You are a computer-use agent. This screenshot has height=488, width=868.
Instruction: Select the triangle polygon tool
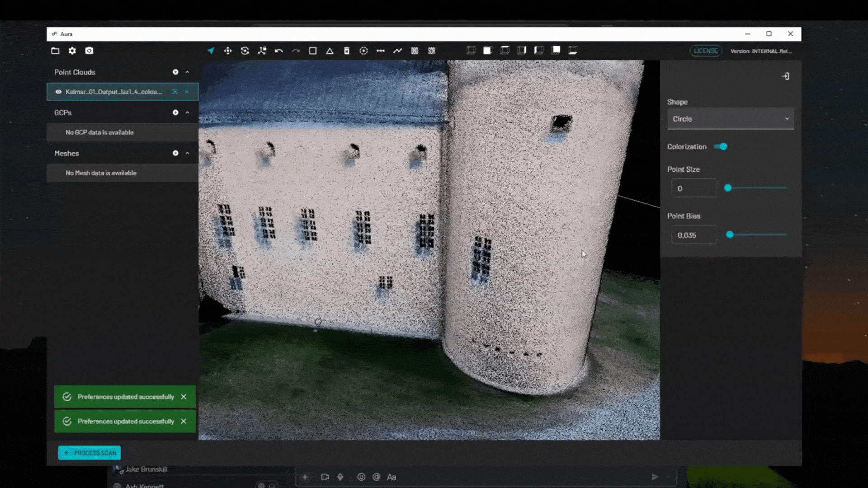330,51
